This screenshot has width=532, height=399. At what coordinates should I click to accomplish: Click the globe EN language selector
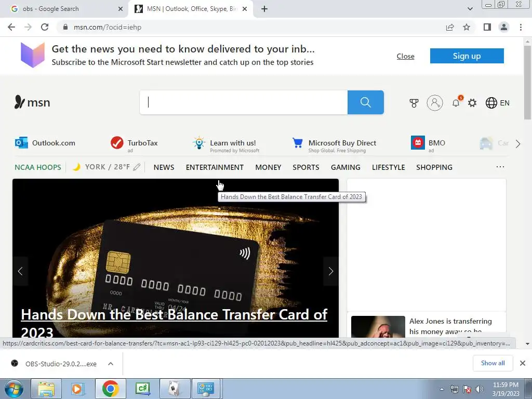tap(497, 103)
